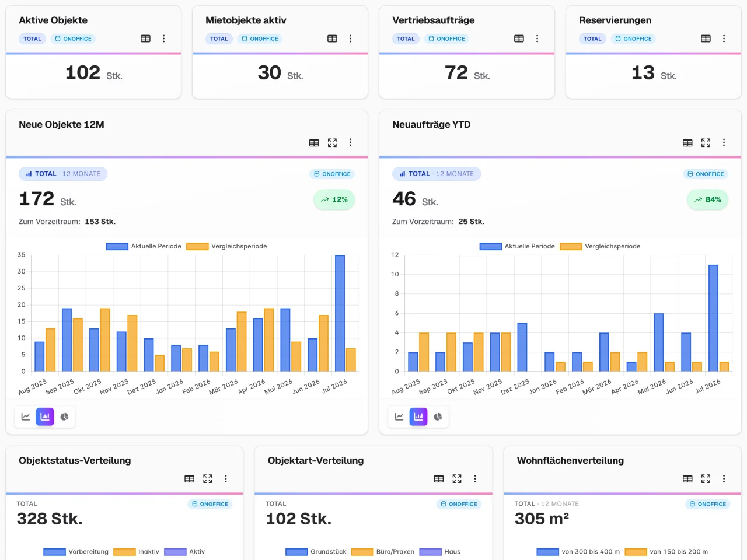The height and width of the screenshot is (560, 747).
Task: Click ONOFFICE badge in Wohnflächenverteilung panel
Action: click(x=708, y=504)
